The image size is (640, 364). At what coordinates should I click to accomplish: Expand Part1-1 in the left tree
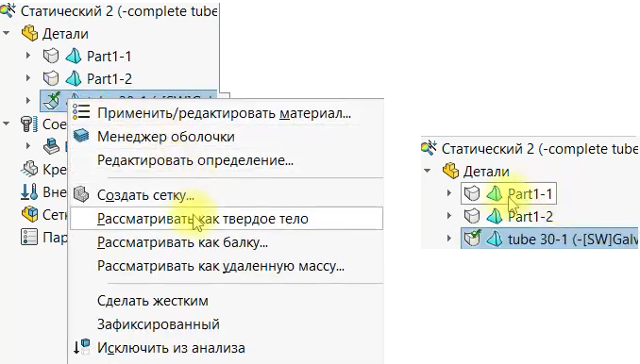pos(28,55)
